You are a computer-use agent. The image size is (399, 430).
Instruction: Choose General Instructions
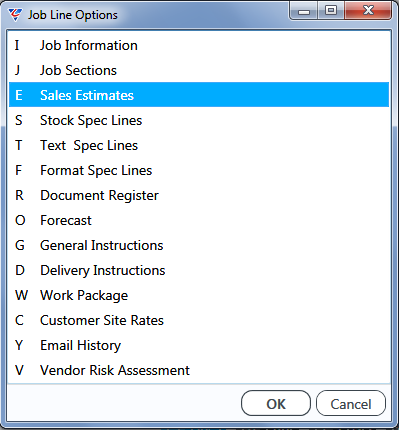199,245
